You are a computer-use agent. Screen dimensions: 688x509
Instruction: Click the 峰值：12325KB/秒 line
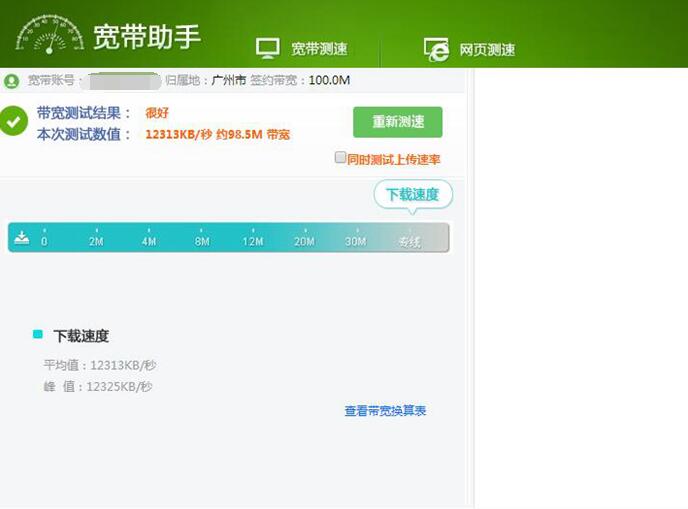[x=98, y=387]
